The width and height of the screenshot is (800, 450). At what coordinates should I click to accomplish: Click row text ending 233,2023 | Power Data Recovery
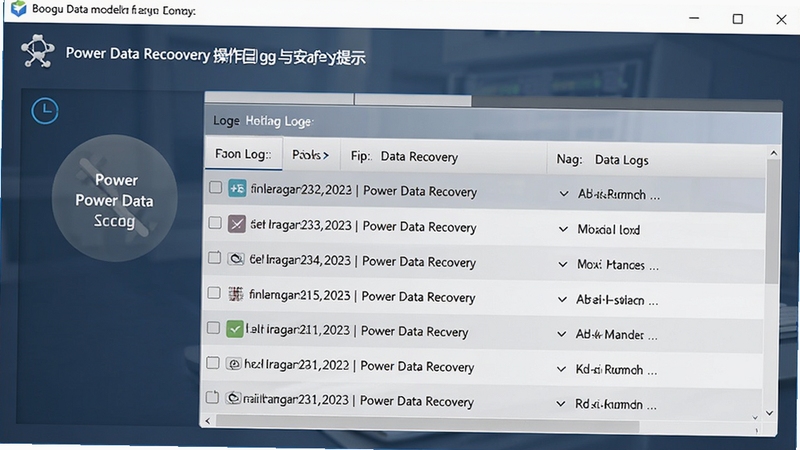[363, 226]
